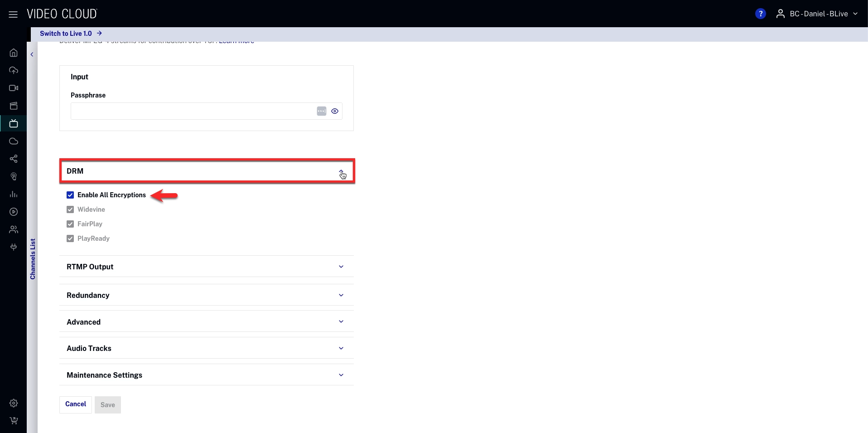Toggle the PlayReady checkbox

point(70,238)
